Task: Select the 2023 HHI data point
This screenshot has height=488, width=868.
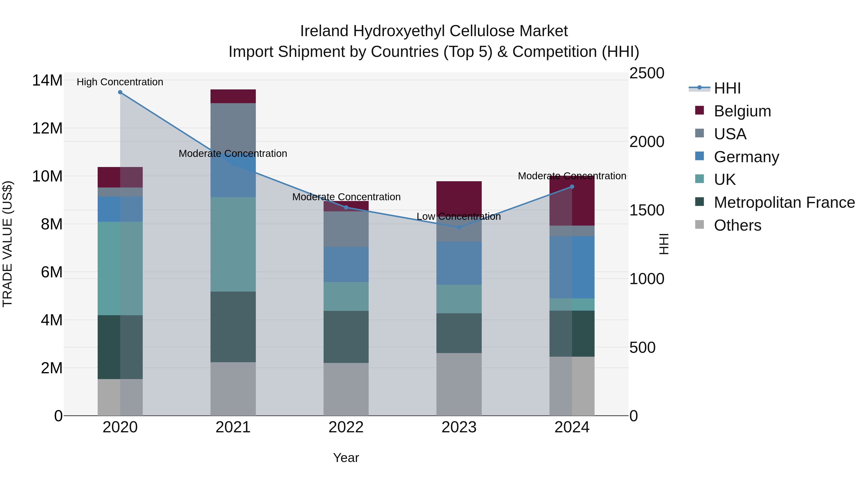Action: point(459,227)
